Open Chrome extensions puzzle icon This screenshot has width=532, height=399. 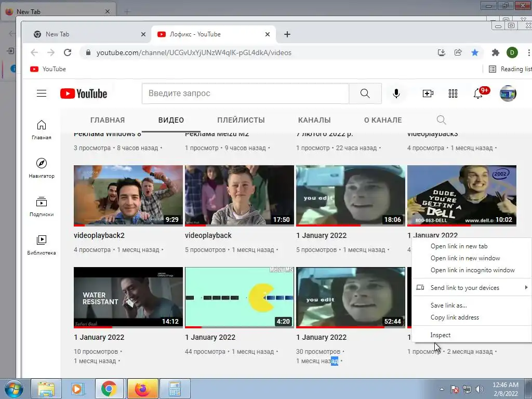[495, 52]
